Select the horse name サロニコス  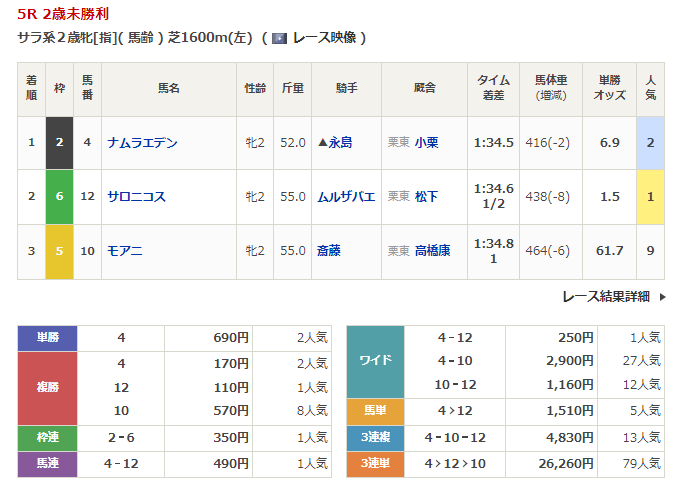[x=138, y=197]
